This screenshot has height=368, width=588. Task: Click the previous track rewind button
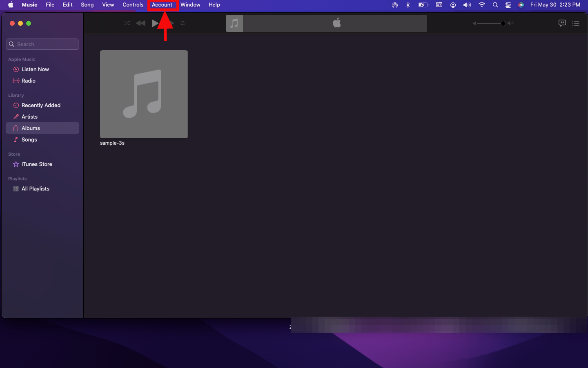point(140,23)
